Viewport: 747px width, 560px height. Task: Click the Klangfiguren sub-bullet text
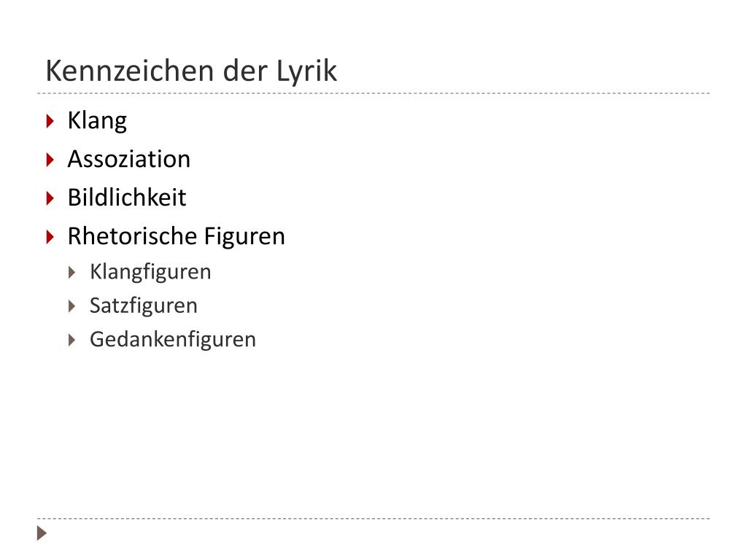click(150, 273)
